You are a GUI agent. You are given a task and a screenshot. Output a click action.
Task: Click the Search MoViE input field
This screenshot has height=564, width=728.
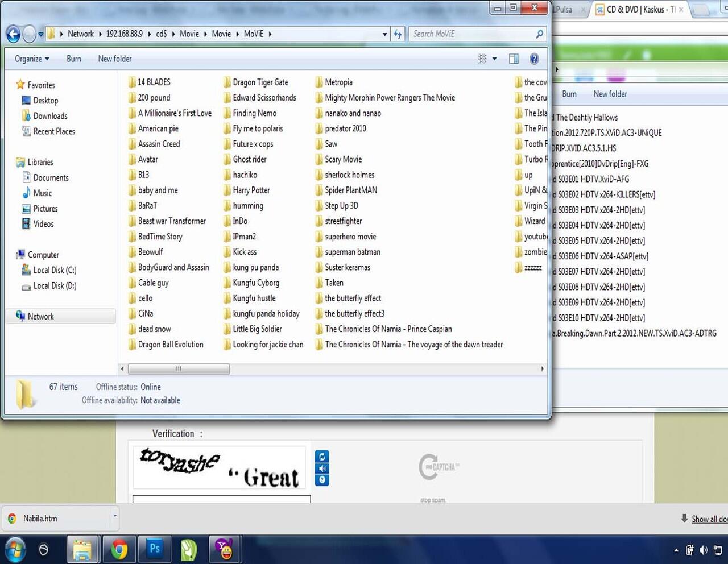pos(472,34)
